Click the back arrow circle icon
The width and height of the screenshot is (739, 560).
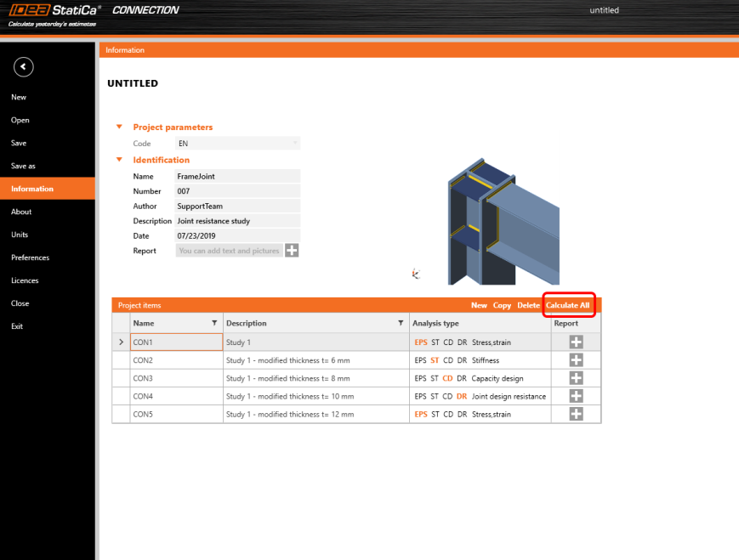tap(24, 66)
